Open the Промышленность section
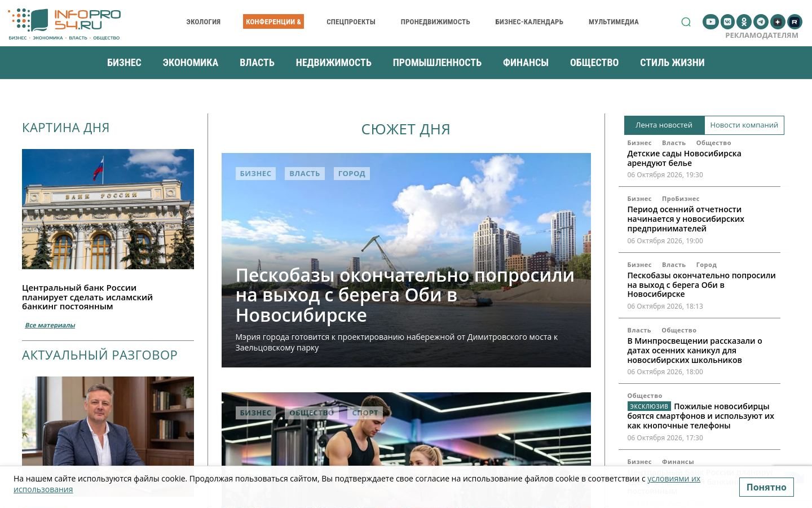Screen dimensions: 812x508 click(437, 63)
